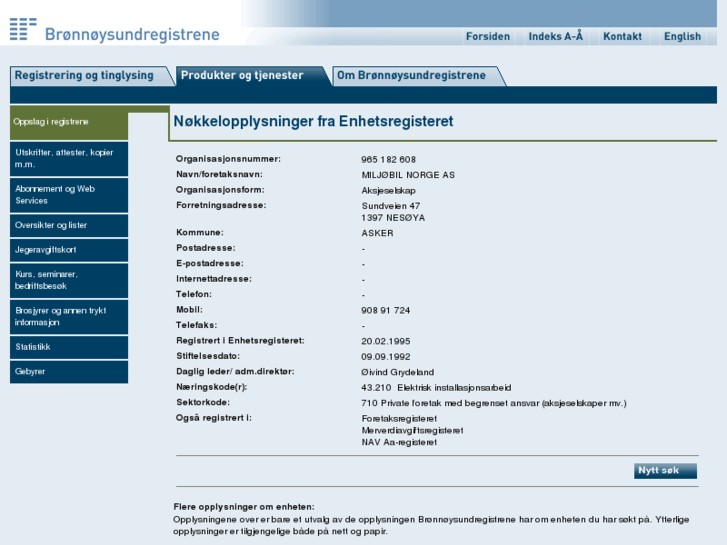Open Kurs, seminarer, bedriftsbesøk

pos(69,280)
